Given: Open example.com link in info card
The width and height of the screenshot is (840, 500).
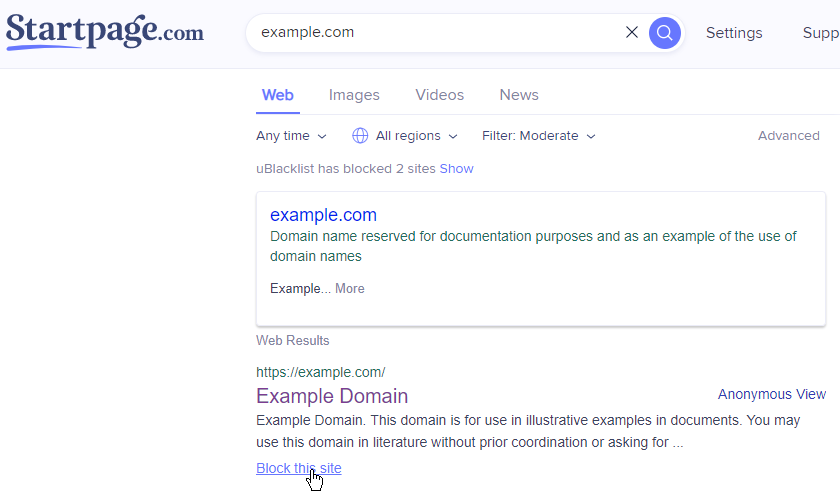Looking at the screenshot, I should pos(323,215).
